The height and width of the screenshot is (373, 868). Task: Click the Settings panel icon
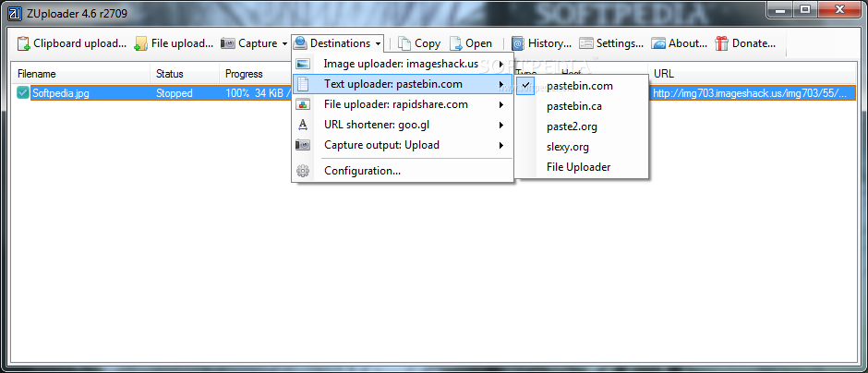[586, 43]
